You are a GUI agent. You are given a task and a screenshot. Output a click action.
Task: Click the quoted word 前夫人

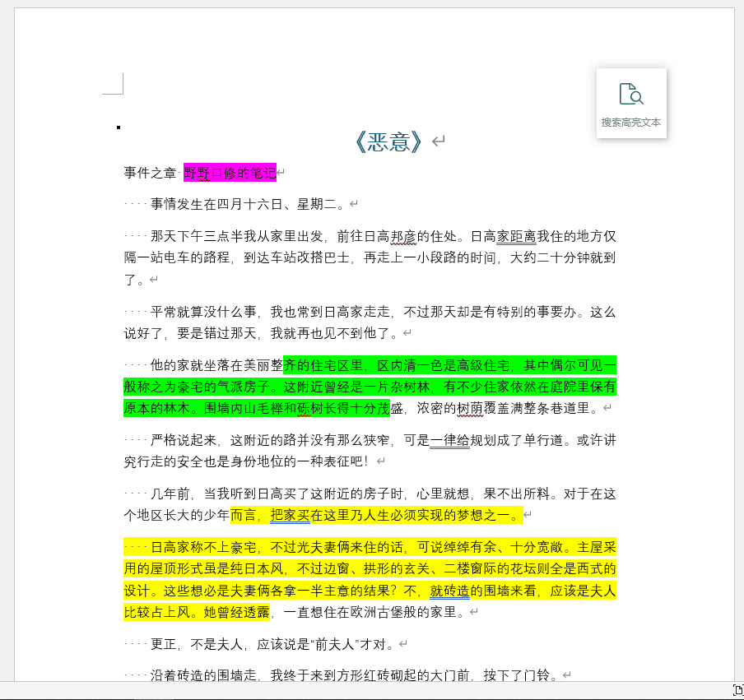tap(334, 644)
